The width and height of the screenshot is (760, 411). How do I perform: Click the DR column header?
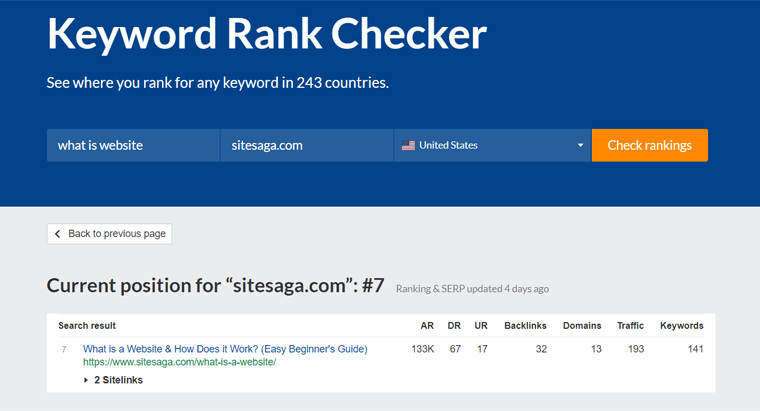pos(454,326)
